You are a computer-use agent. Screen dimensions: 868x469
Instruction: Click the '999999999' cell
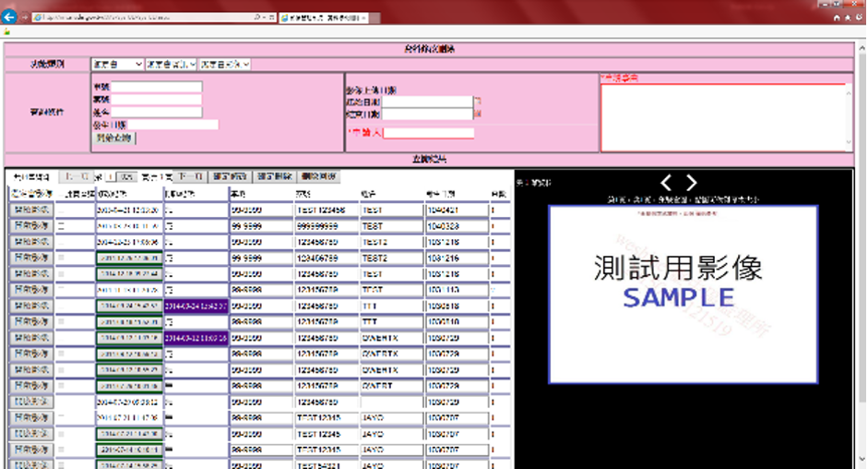[x=327, y=227]
